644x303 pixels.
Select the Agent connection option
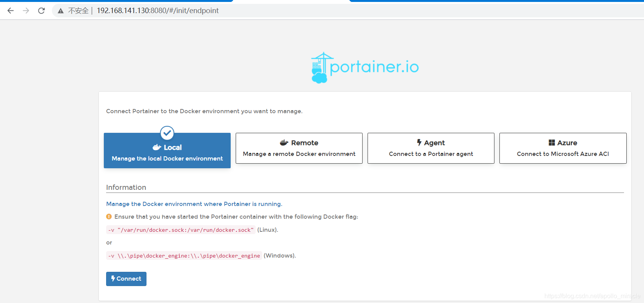pyautogui.click(x=431, y=148)
